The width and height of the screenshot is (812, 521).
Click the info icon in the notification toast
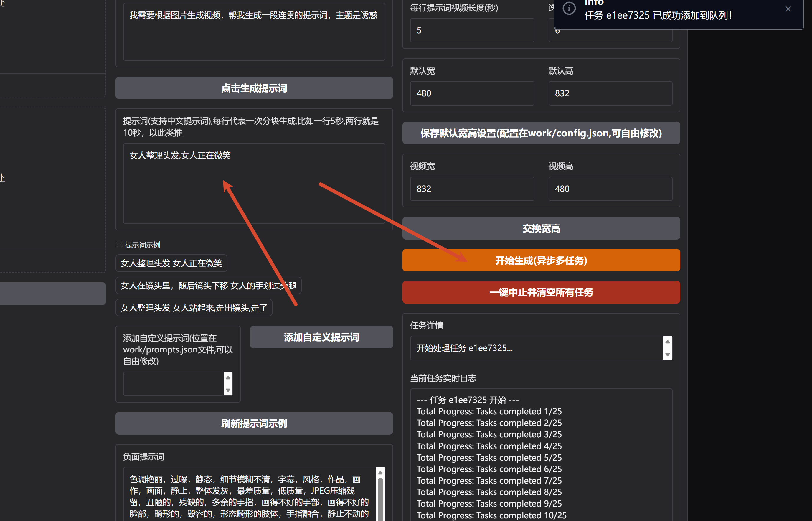pyautogui.click(x=569, y=8)
